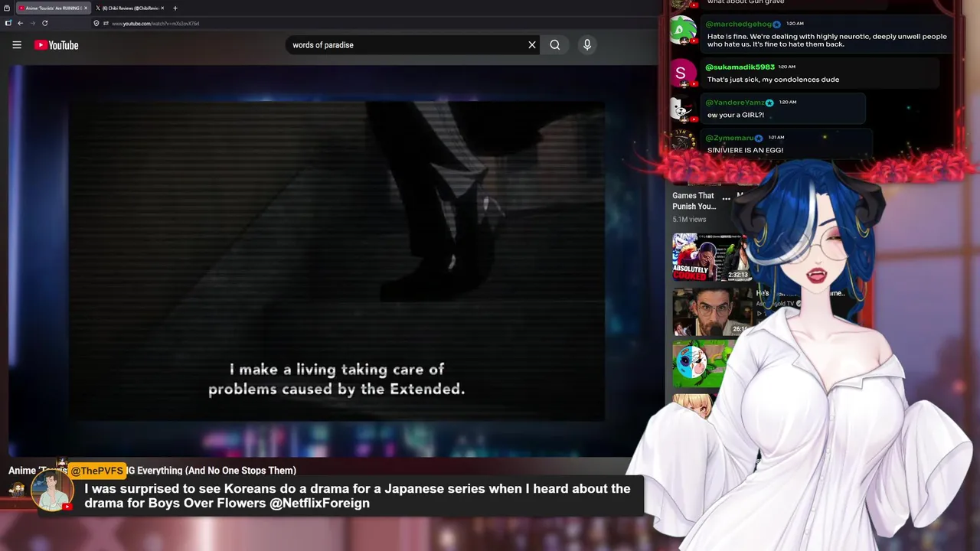Go to YouTube home via logo
The height and width of the screenshot is (551, 980).
point(57,45)
